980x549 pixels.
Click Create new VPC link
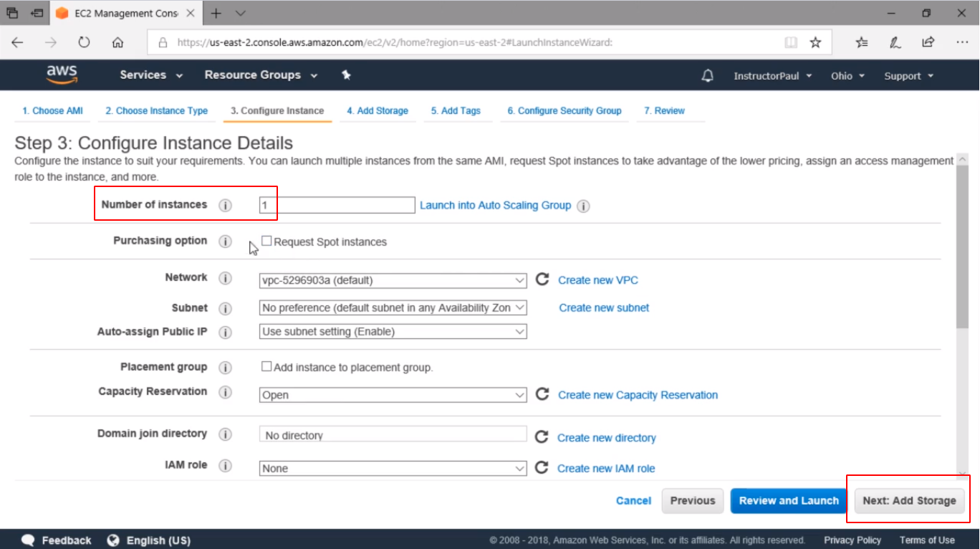click(x=598, y=280)
